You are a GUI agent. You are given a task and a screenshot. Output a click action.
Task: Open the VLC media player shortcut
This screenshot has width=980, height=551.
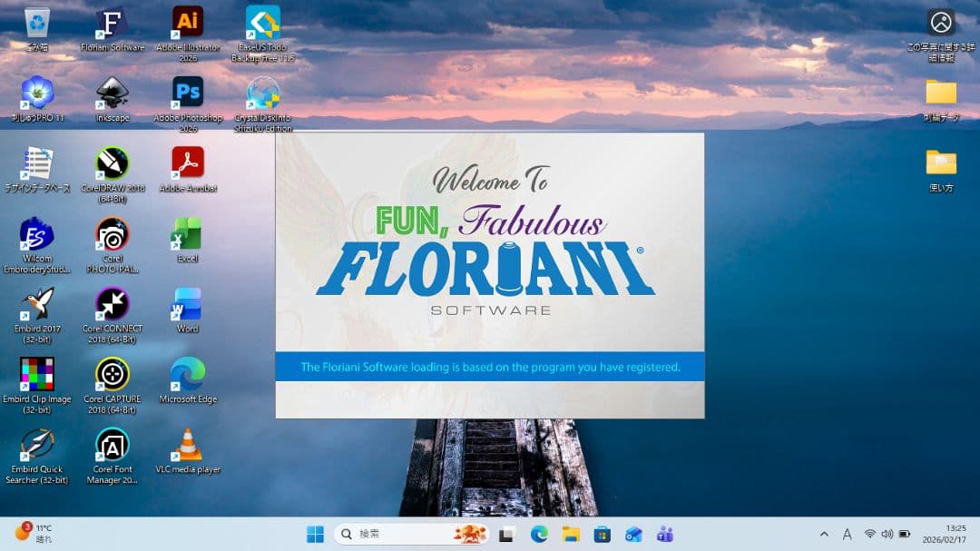pos(188,445)
